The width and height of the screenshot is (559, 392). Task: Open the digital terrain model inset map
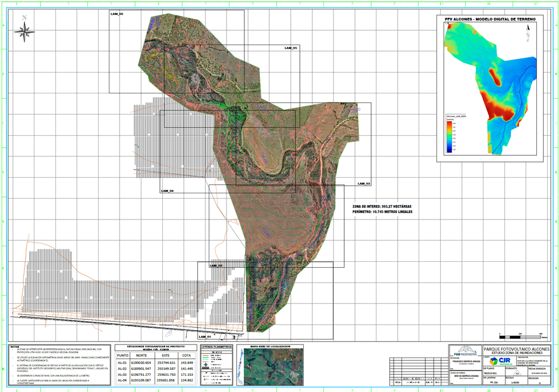point(490,89)
